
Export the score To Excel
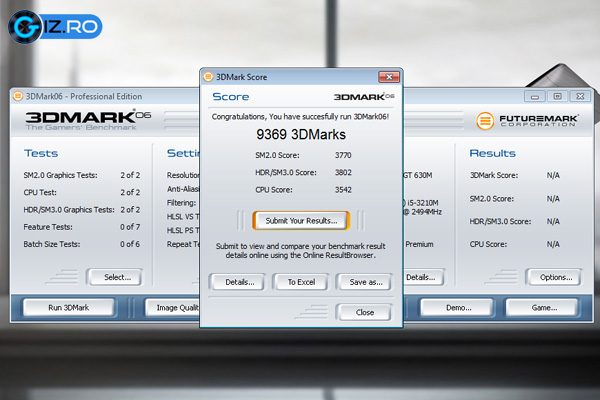click(x=301, y=282)
